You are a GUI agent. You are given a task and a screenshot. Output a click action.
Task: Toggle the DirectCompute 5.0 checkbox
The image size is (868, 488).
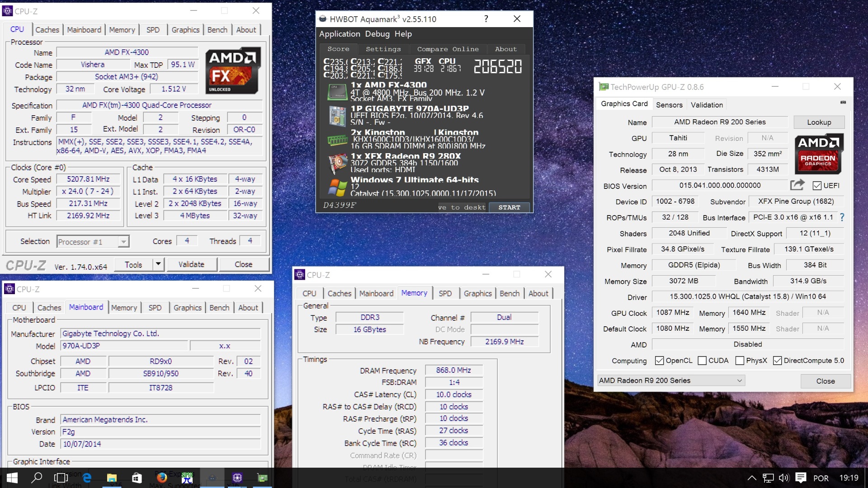777,361
